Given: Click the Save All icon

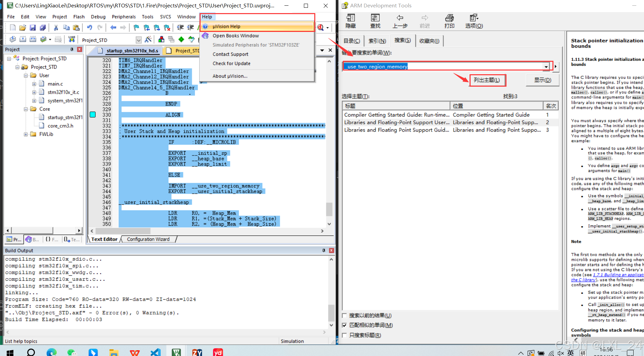Looking at the screenshot, I should tap(43, 28).
